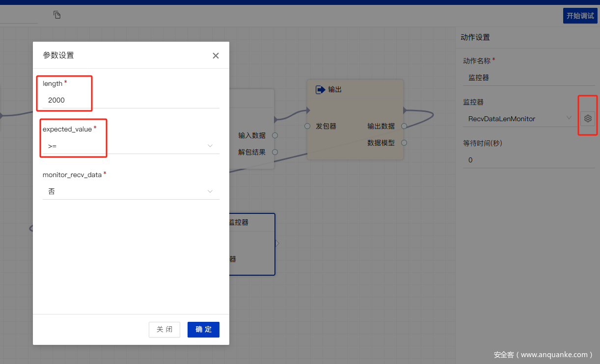The image size is (600, 364).
Task: Click the 数据模型 port circle
Action: click(x=404, y=143)
